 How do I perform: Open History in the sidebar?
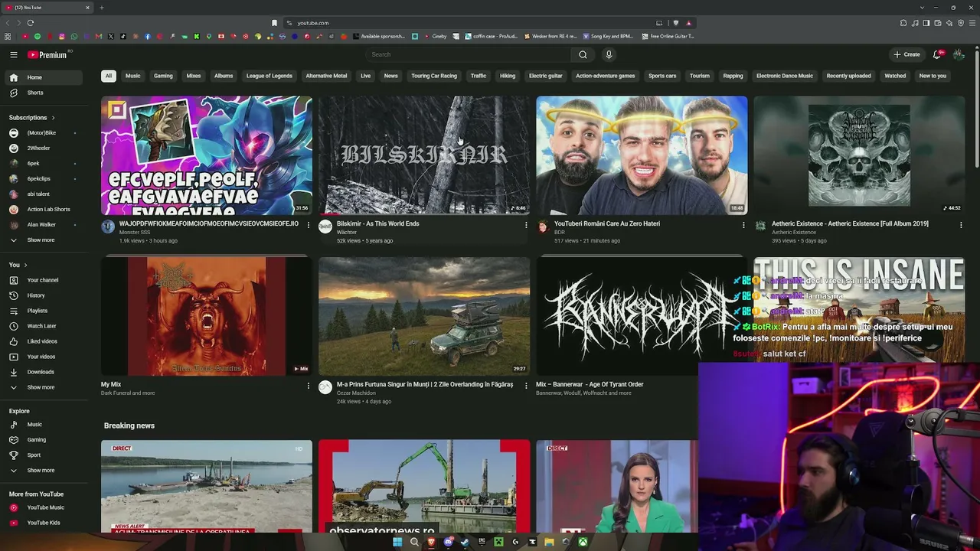[43, 295]
